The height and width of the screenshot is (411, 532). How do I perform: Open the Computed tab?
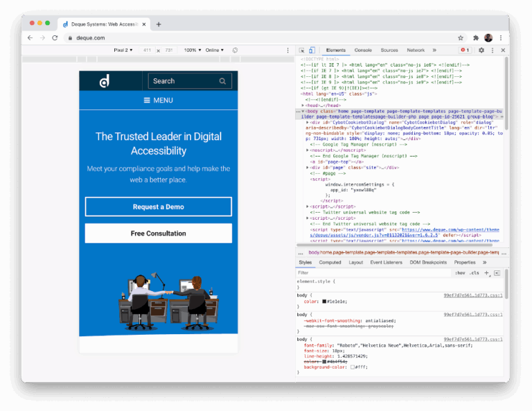[x=330, y=263]
